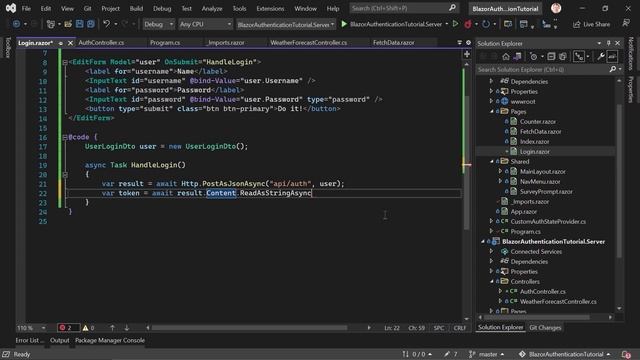Click the Navigate Backward toolbar icon
The height and width of the screenshot is (360, 640).
click(16, 24)
